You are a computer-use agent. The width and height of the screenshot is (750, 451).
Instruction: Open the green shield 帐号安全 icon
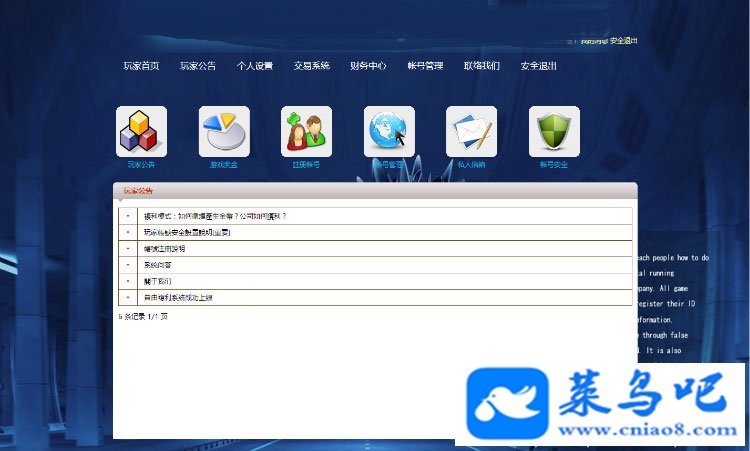[x=554, y=132]
